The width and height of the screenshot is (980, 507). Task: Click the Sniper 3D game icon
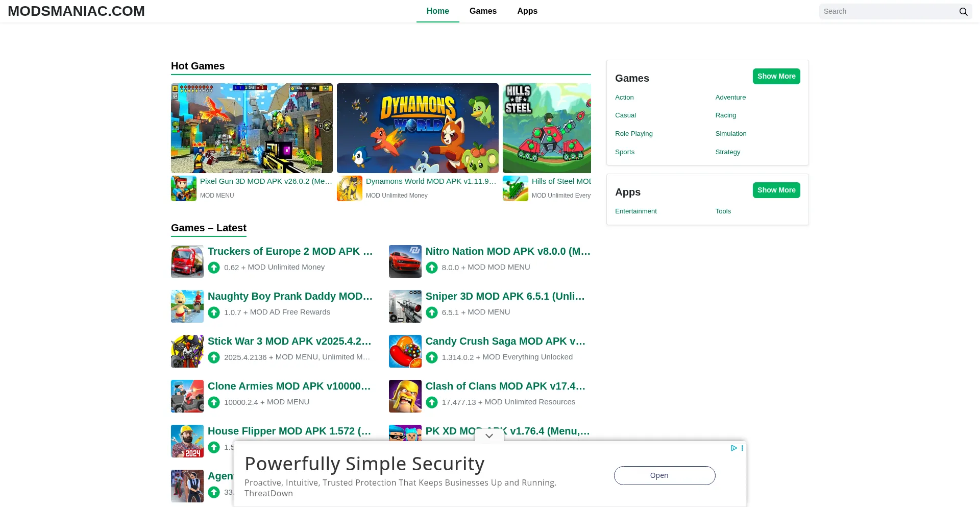coord(405,306)
